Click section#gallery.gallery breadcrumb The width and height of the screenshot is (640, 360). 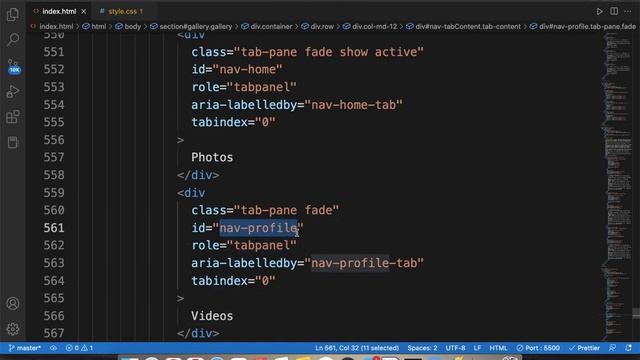196,27
